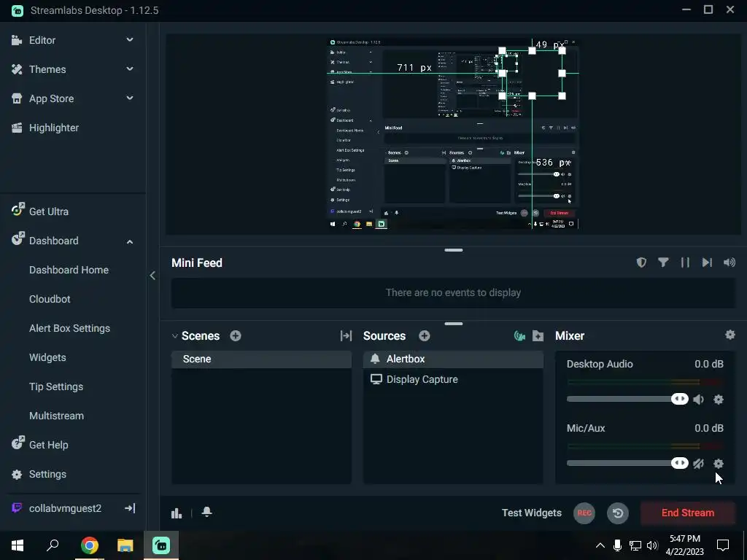The height and width of the screenshot is (560, 747).
Task: Open the tray network icon
Action: tap(635, 545)
